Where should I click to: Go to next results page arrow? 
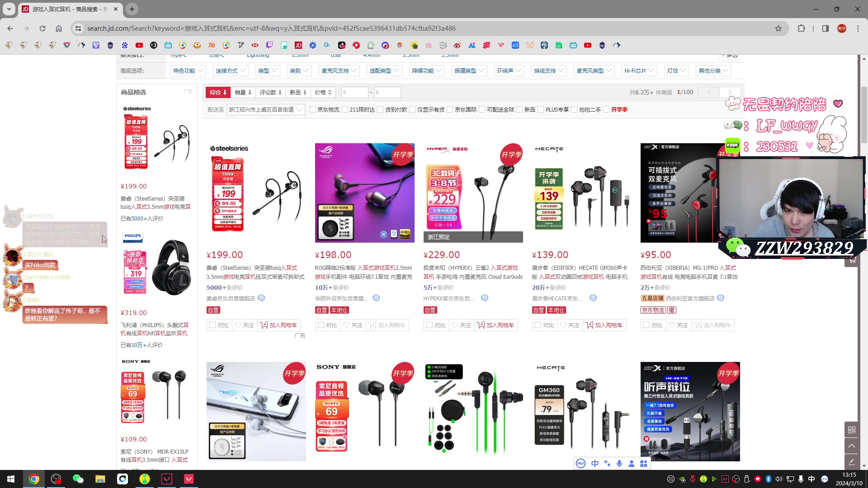pos(730,92)
